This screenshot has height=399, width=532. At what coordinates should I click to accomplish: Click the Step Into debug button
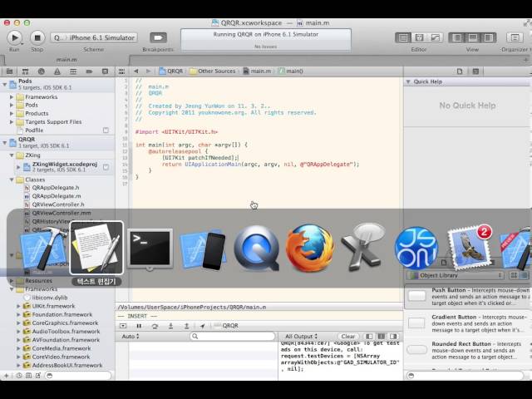[170, 326]
